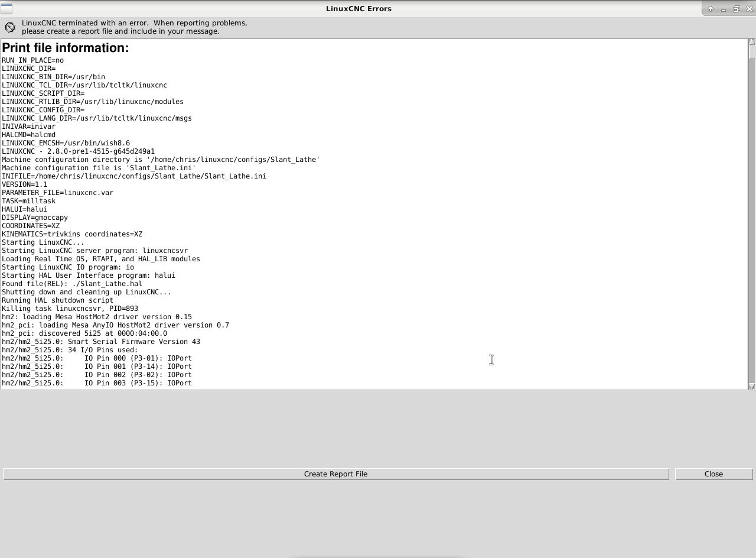Click the 'Smart Serial Firmware Version 43' line

[101, 342]
